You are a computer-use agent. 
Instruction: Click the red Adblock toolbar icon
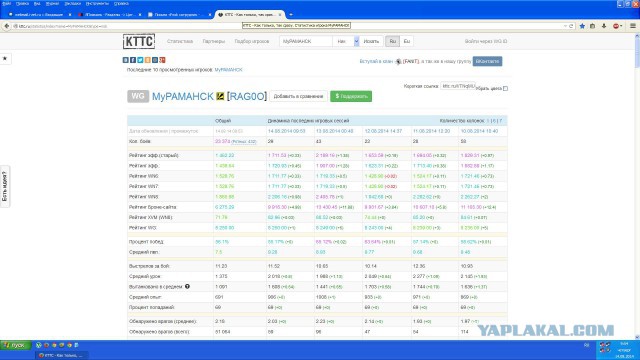tap(616, 26)
